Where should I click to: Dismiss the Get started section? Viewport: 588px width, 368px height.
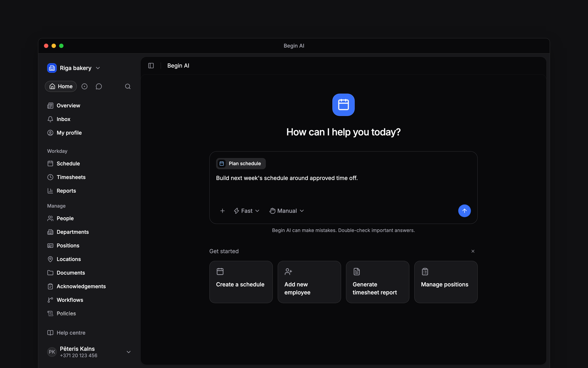473,251
